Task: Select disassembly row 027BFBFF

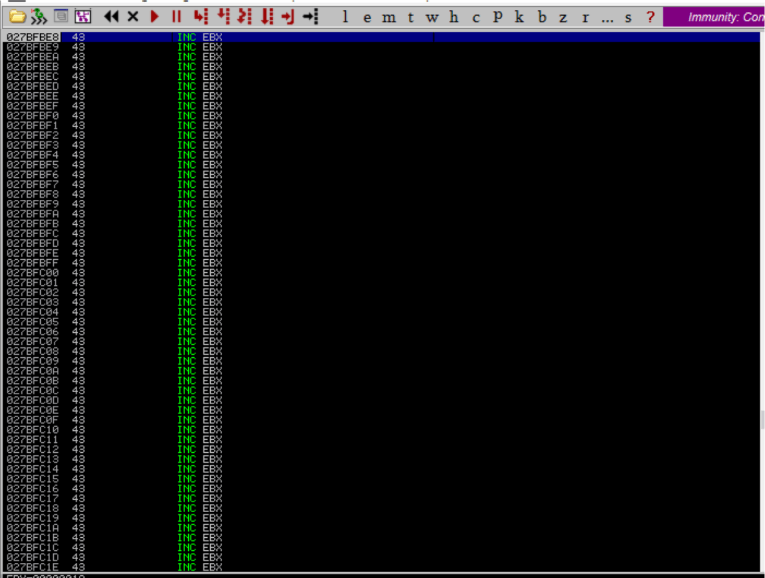Action: [x=382, y=263]
